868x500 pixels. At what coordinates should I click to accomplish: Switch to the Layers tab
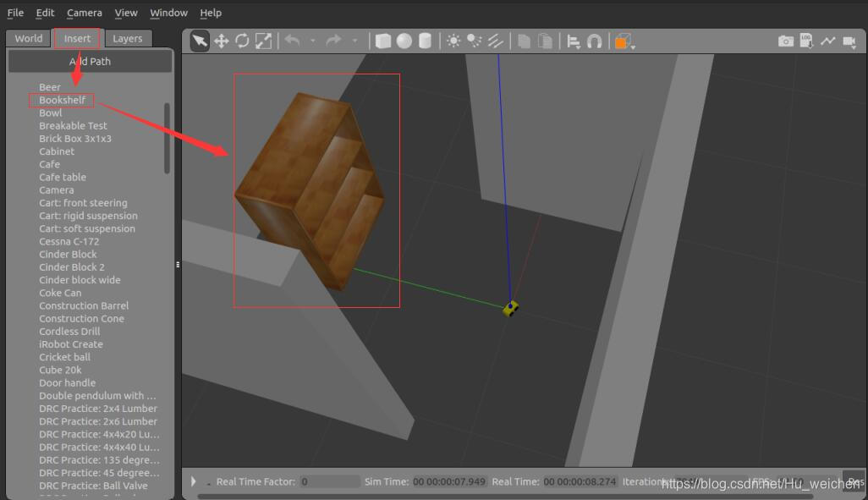[127, 38]
